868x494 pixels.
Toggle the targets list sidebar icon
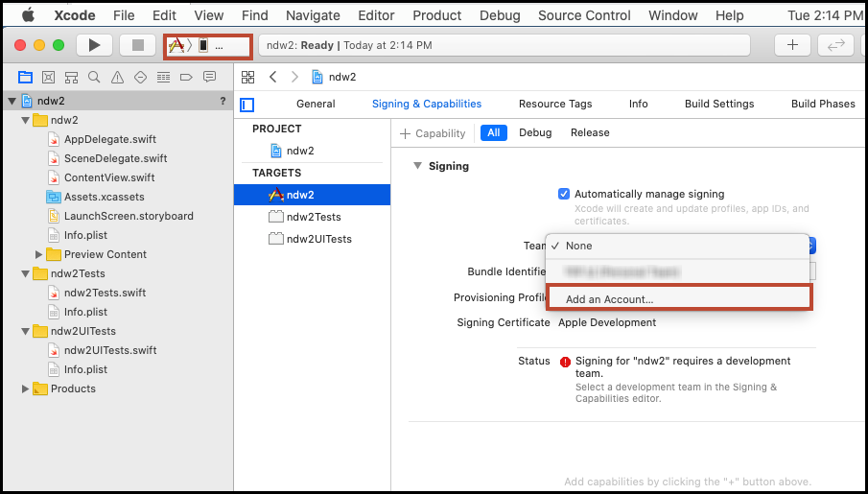coord(246,105)
